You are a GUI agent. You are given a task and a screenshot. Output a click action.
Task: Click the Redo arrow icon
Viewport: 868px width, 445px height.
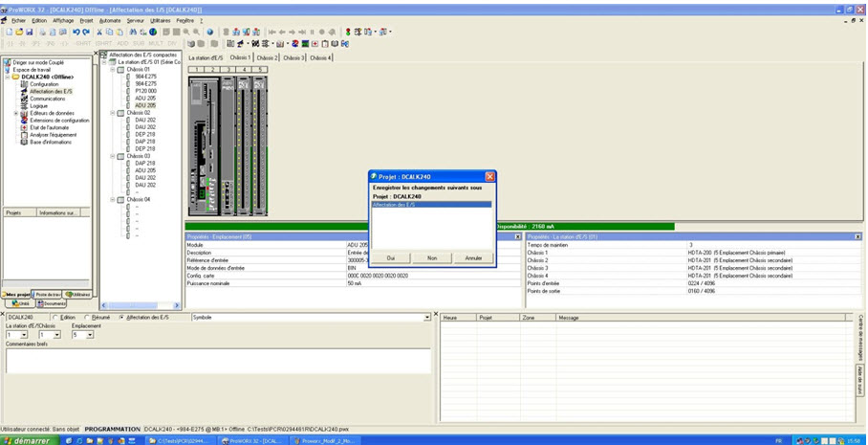(x=86, y=33)
